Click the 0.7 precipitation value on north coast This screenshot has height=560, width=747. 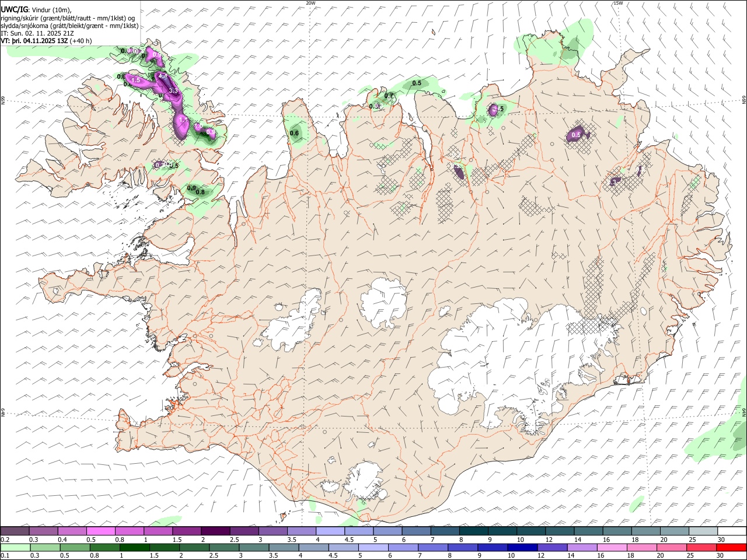(389, 96)
